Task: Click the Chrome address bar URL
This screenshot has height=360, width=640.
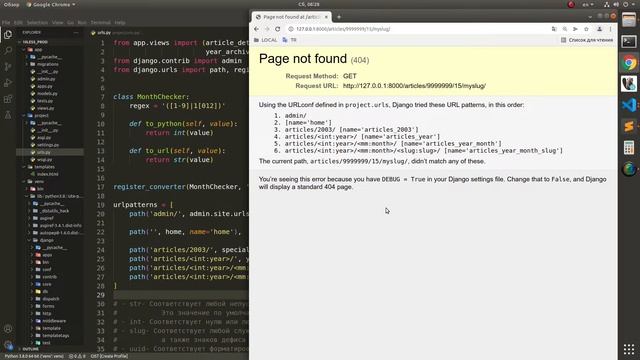Action: (343, 29)
